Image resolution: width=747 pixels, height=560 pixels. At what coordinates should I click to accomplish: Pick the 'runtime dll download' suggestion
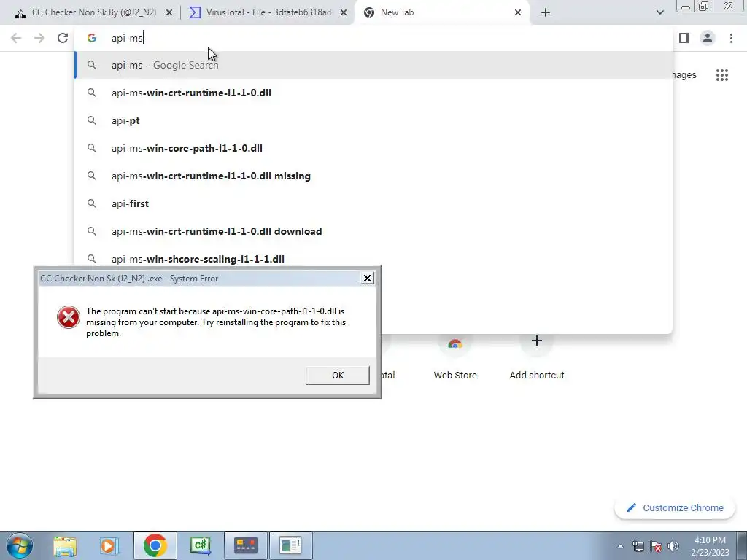pos(373,231)
